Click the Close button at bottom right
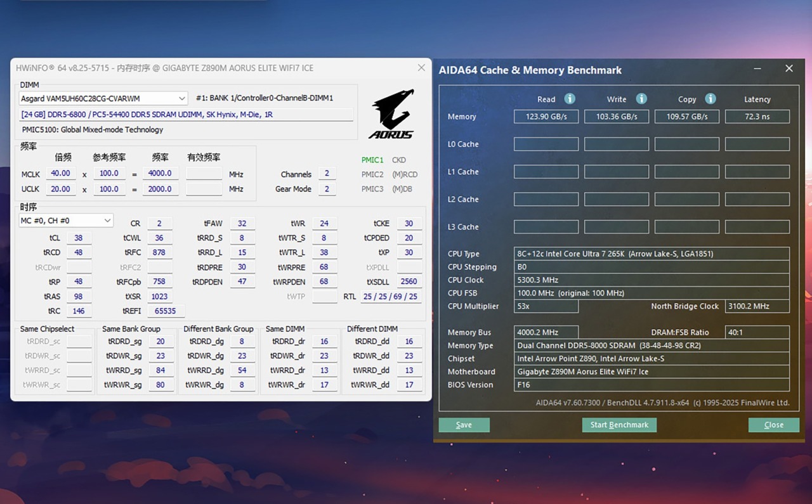The height and width of the screenshot is (504, 812). 773,425
